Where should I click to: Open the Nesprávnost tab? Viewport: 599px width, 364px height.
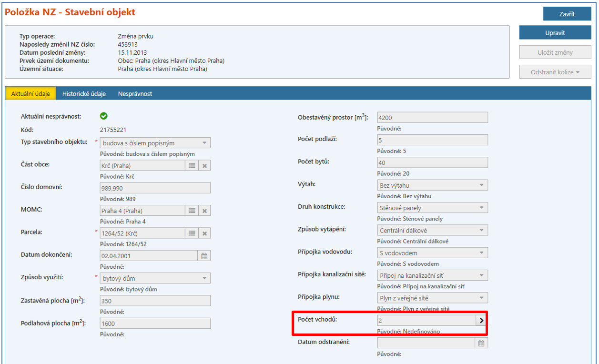pyautogui.click(x=135, y=94)
